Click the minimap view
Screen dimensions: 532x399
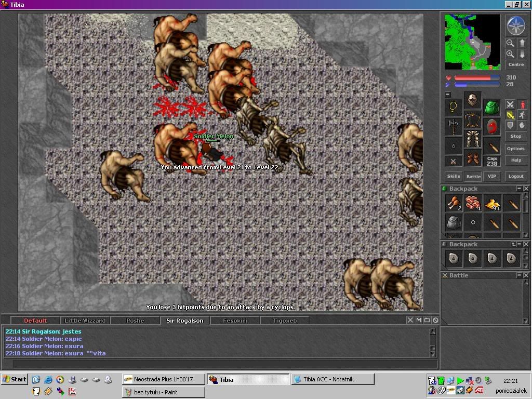tap(472, 42)
